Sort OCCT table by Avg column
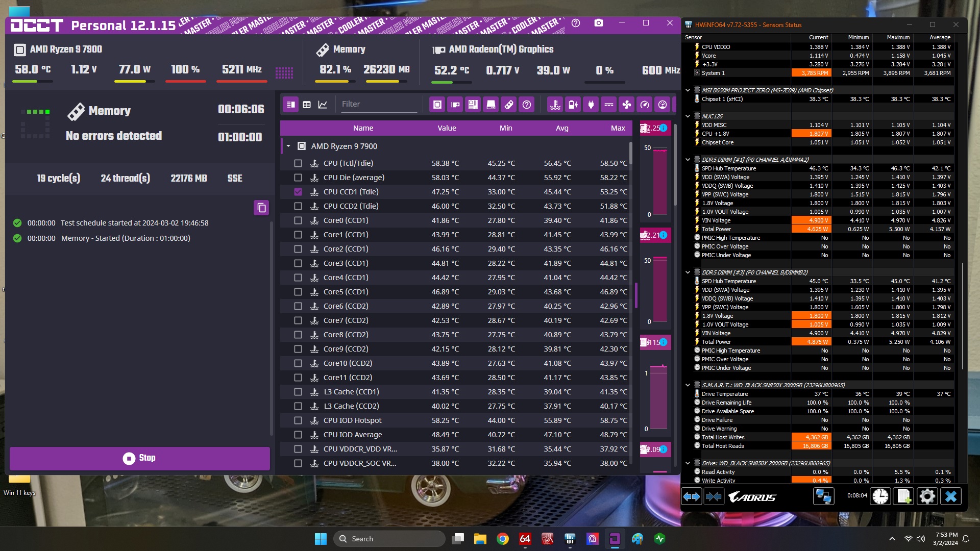 [x=562, y=128]
